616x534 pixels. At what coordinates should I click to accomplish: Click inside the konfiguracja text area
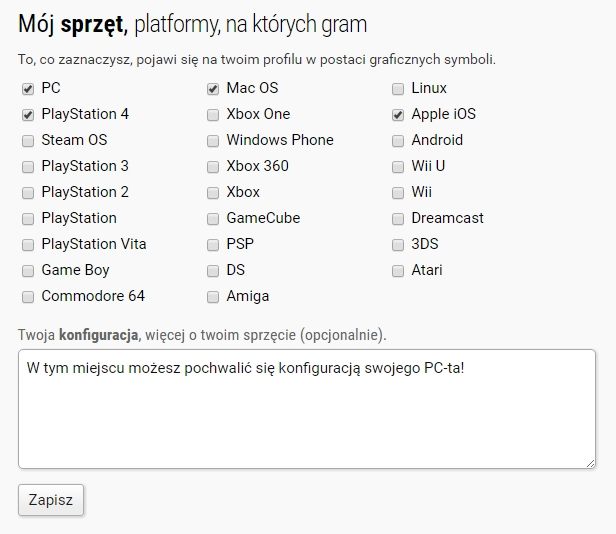(306, 408)
